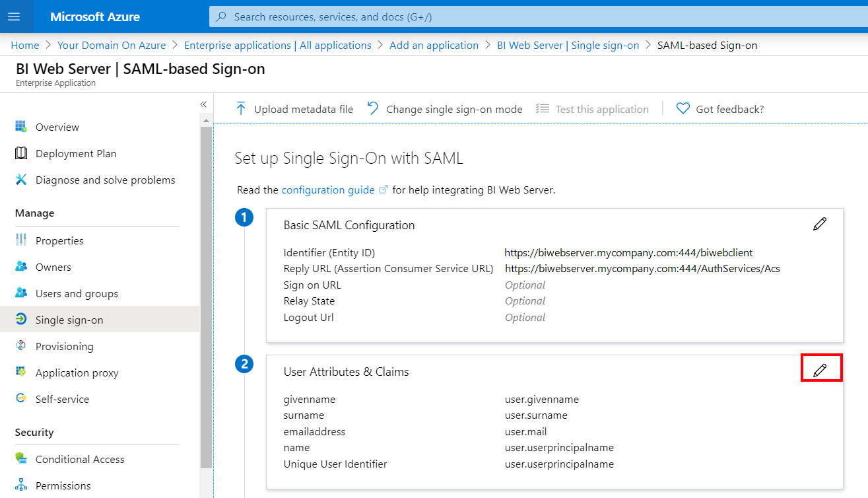This screenshot has height=498, width=868.
Task: Open Application proxy settings
Action: tap(77, 373)
